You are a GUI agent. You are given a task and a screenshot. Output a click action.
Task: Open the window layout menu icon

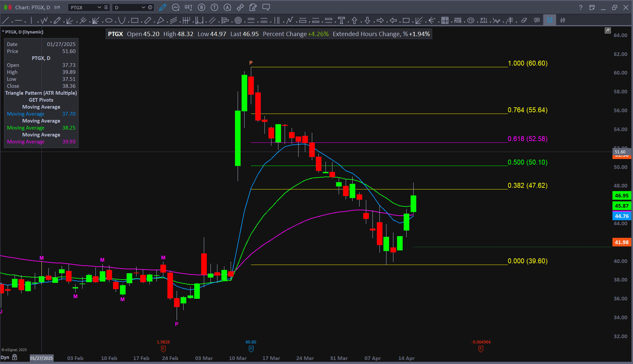click(592, 7)
